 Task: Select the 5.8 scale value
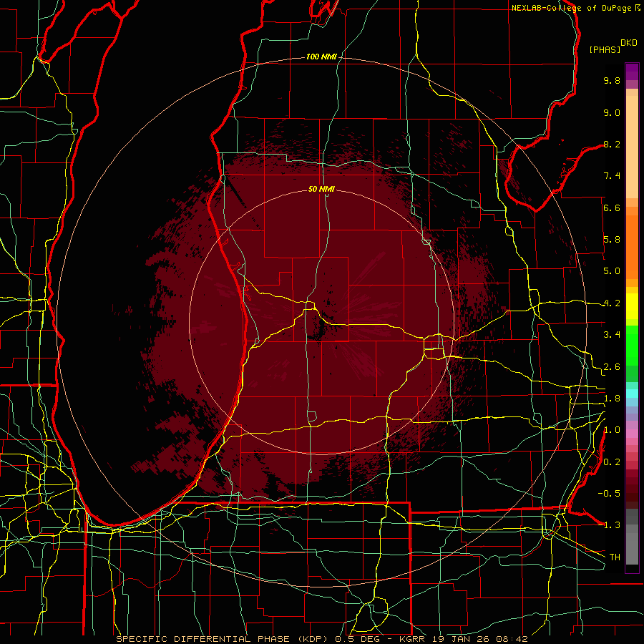612,240
